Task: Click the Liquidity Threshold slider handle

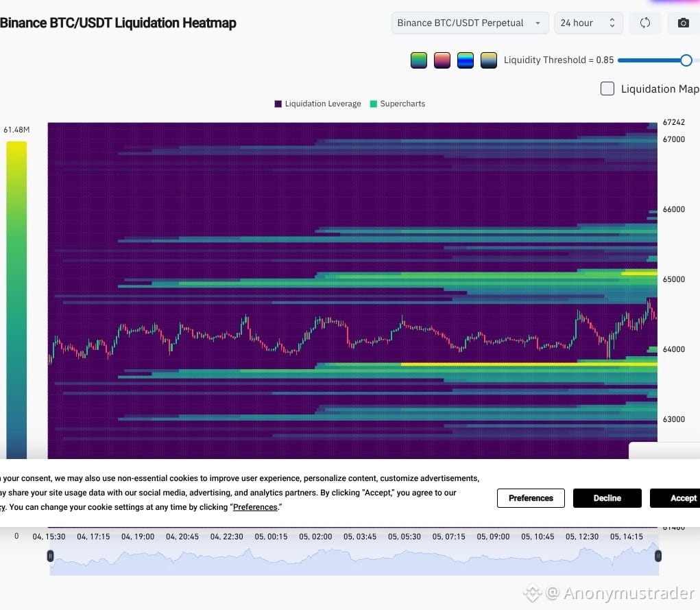Action: click(x=686, y=60)
